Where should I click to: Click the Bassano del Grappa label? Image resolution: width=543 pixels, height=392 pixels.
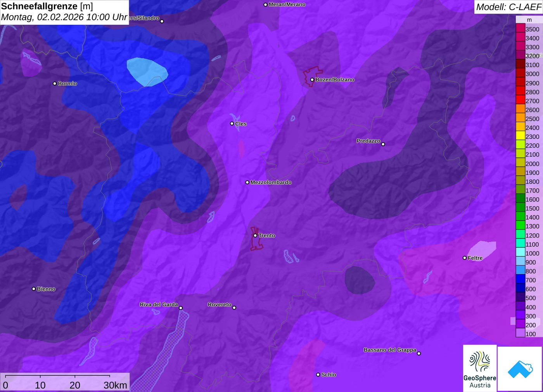(x=390, y=350)
